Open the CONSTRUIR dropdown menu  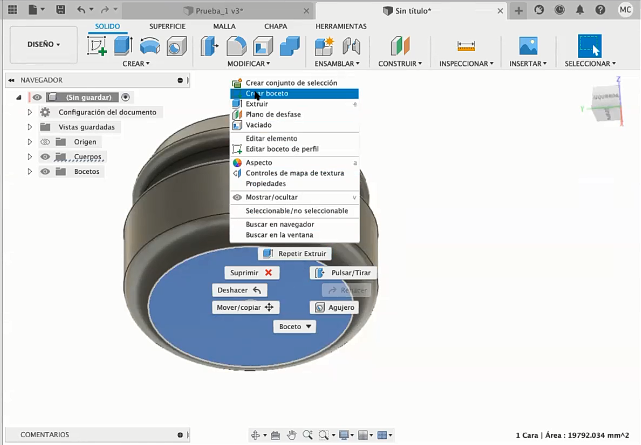[400, 64]
